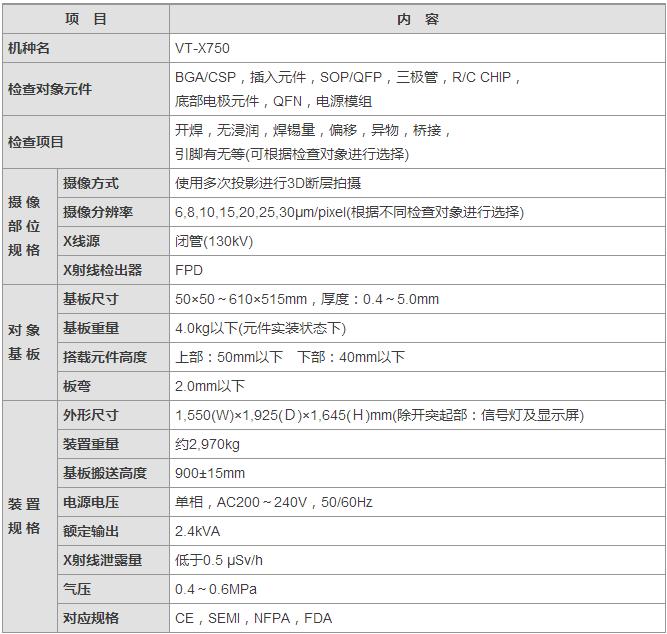Click the 基板尺寸 row label

[x=90, y=299]
